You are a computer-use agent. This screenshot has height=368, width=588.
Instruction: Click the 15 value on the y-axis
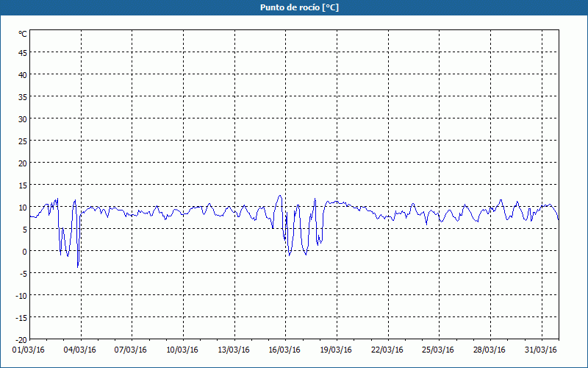point(23,185)
